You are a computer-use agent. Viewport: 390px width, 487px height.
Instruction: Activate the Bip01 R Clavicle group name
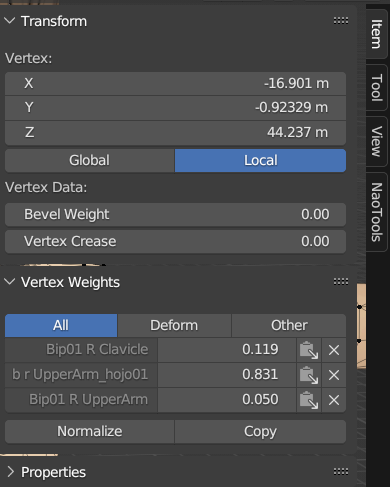tap(81, 350)
